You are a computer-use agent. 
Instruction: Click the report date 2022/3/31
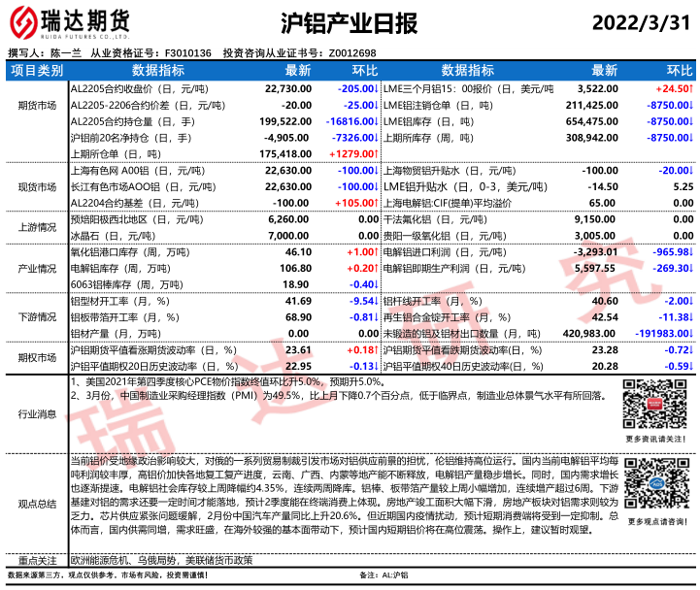coord(636,22)
